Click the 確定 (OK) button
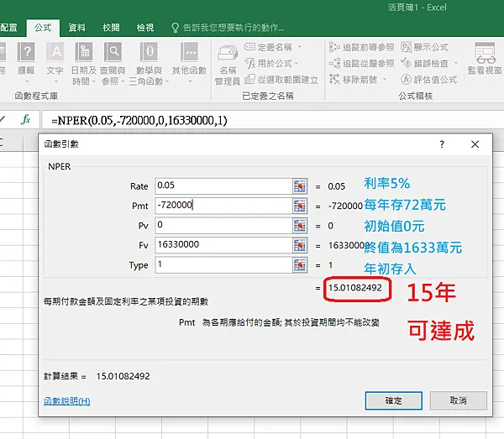This screenshot has width=504, height=439. (393, 400)
